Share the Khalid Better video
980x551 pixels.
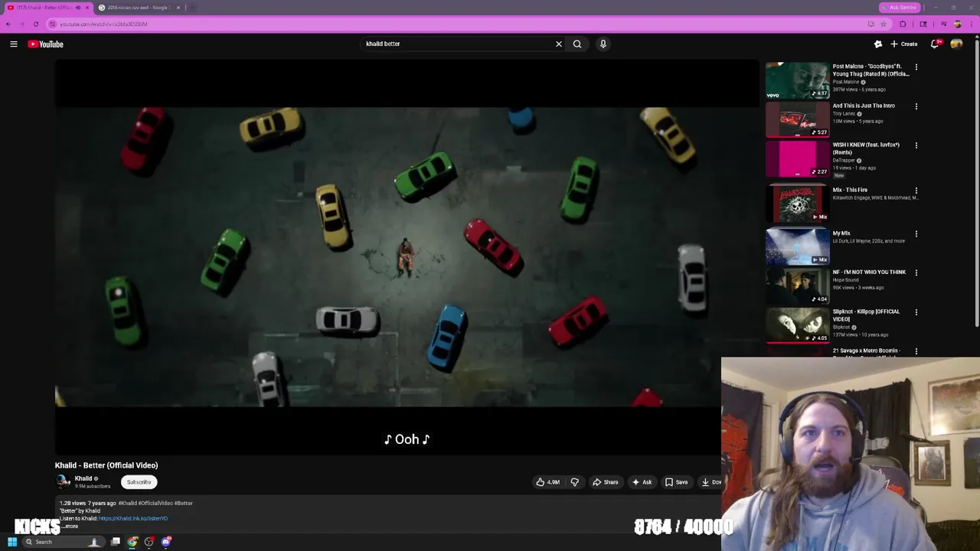coord(606,482)
